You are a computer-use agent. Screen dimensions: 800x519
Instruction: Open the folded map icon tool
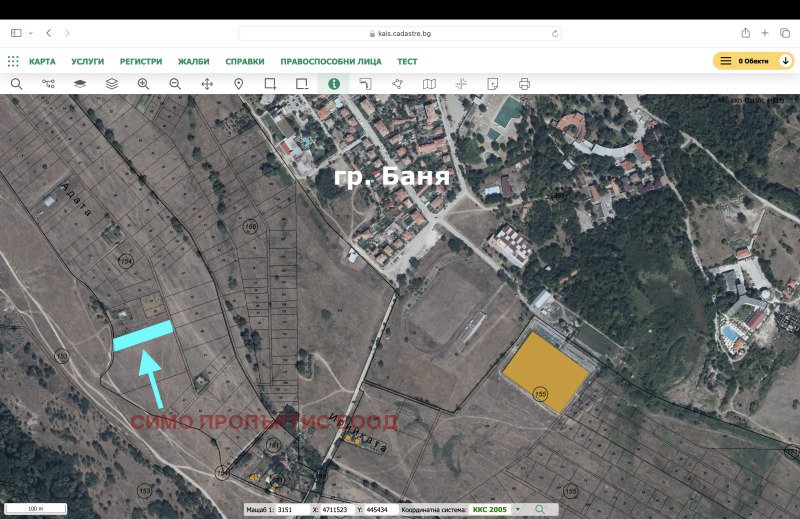click(x=429, y=84)
